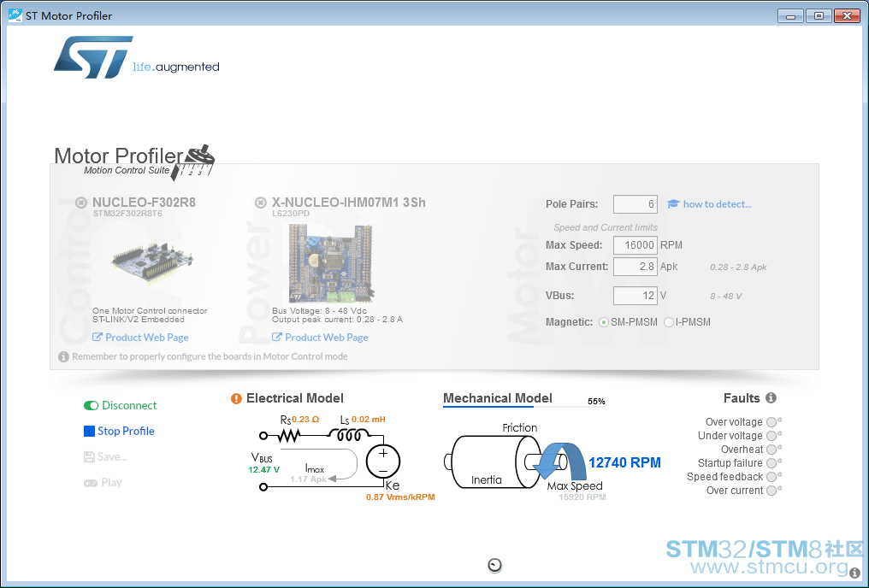The width and height of the screenshot is (869, 588).
Task: Click the Ls 0.02 mH value
Action: pos(369,419)
